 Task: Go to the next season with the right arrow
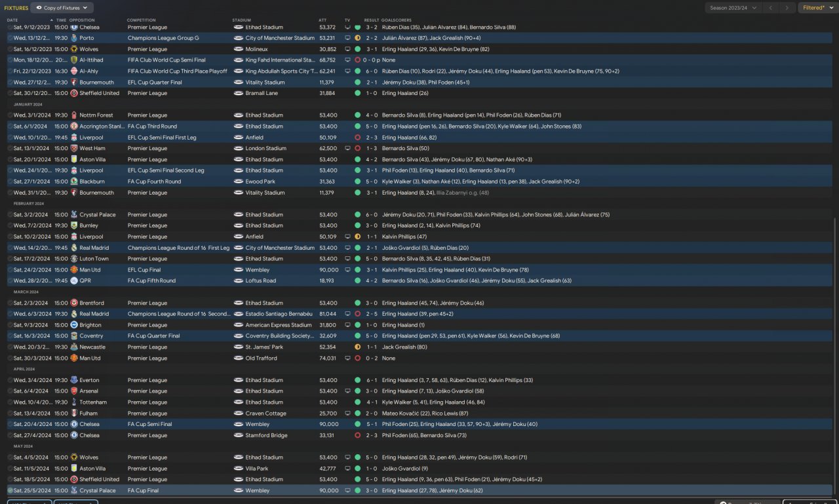coord(787,8)
